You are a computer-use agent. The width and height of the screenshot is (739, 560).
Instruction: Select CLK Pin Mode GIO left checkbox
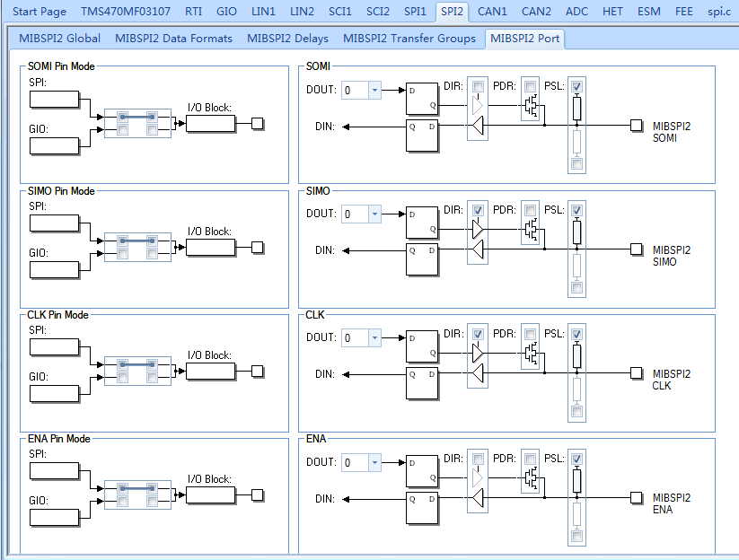(122, 377)
